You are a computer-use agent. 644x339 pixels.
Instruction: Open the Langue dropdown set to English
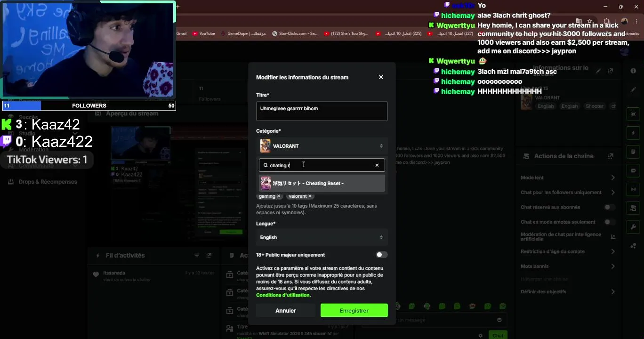[x=322, y=237]
